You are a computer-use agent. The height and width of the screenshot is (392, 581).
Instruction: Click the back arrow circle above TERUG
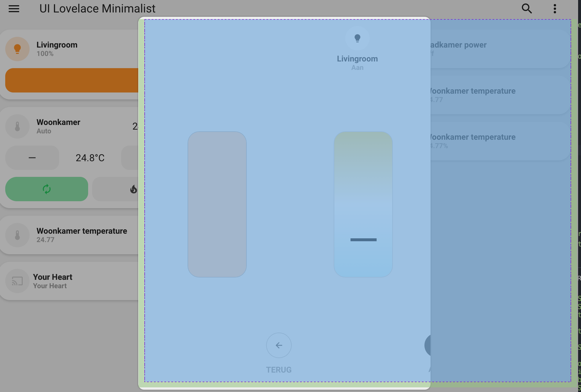pyautogui.click(x=279, y=345)
